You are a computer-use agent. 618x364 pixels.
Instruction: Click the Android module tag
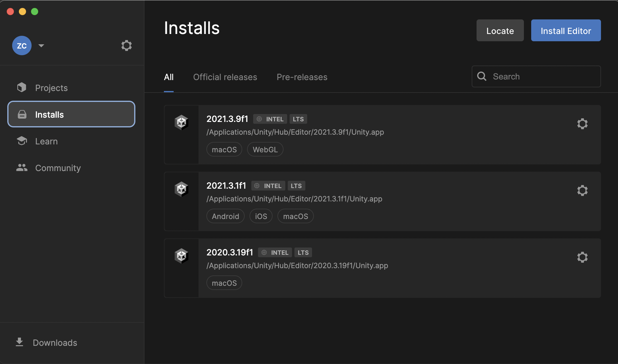tap(225, 216)
